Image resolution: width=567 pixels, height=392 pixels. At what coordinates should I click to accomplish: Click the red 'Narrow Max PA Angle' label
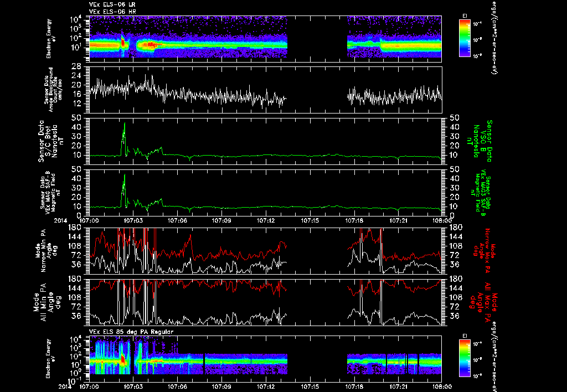[484, 251]
